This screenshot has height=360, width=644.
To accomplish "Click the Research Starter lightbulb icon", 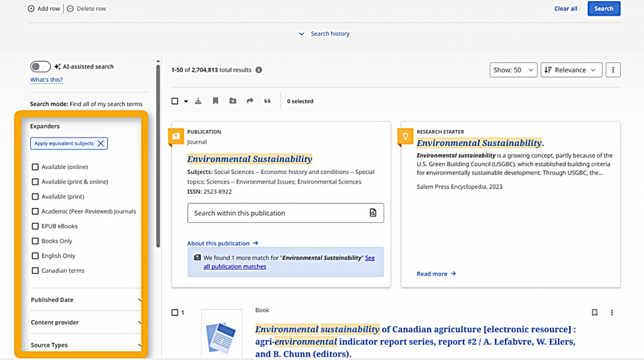I will pos(406,137).
